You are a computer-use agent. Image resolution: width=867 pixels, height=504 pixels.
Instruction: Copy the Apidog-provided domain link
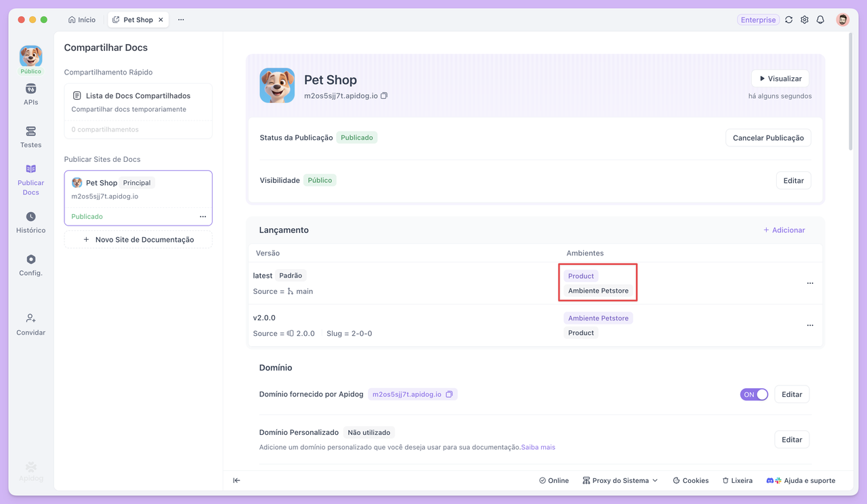coord(449,394)
